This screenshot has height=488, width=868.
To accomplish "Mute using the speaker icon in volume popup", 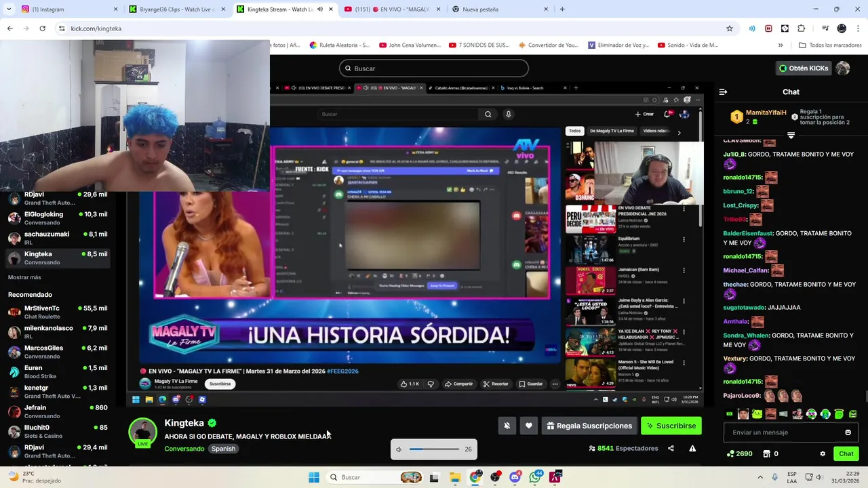I will tap(399, 449).
